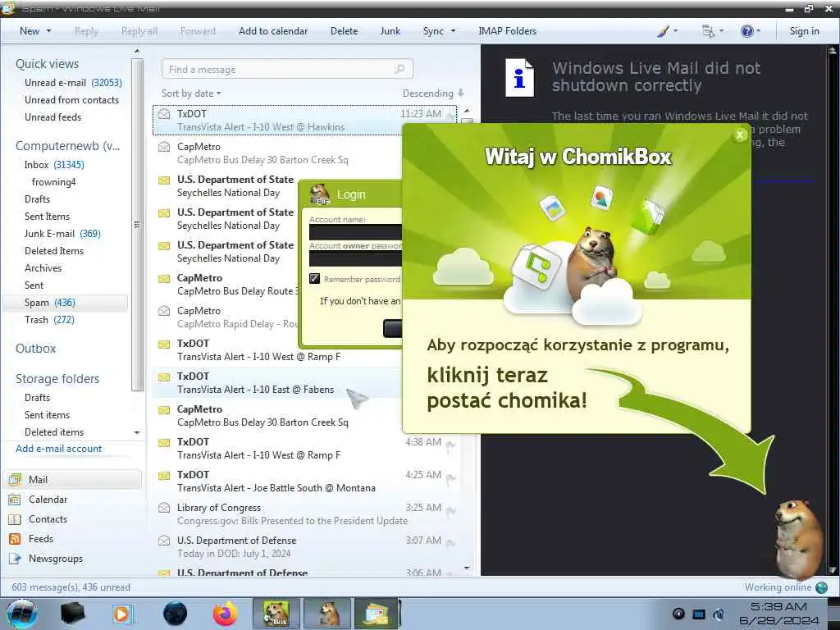This screenshot has height=630, width=840.
Task: Open the paintbrush colorize toolbar icon
Action: [663, 31]
